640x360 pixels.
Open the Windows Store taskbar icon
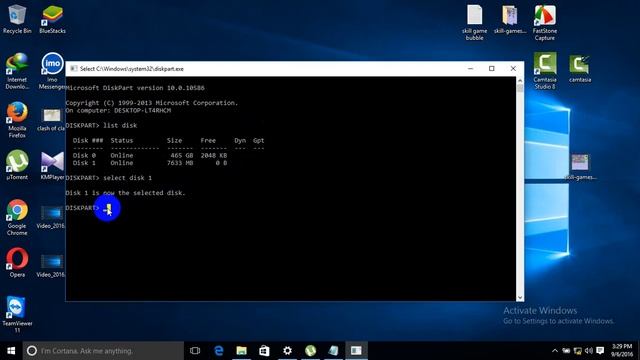[264, 351]
